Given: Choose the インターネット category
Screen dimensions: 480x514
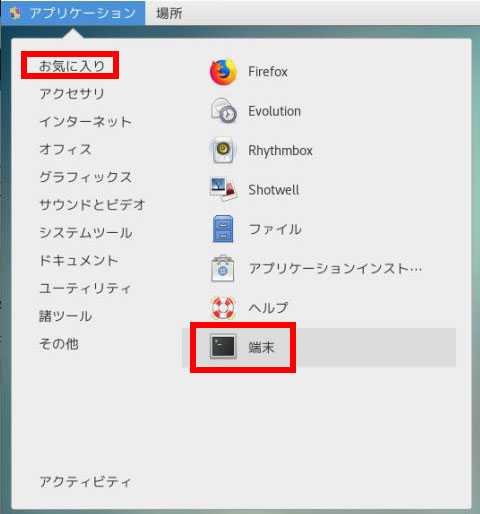Looking at the screenshot, I should tap(86, 122).
